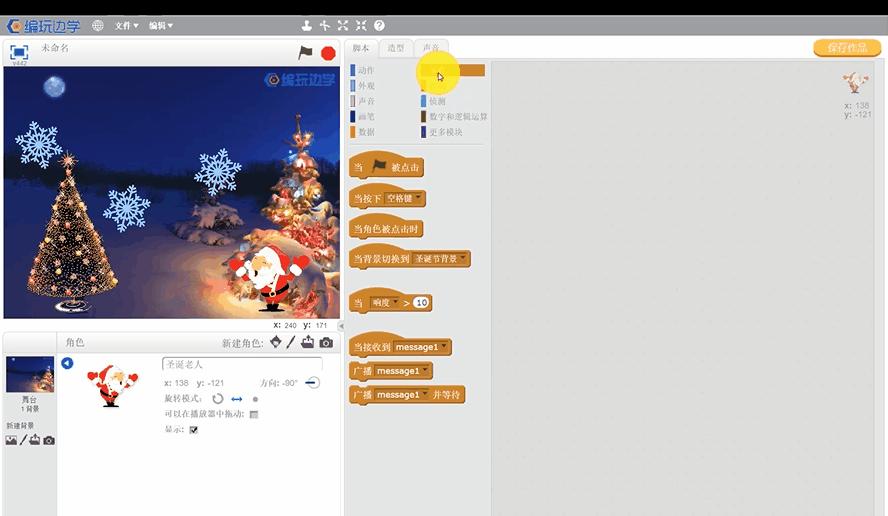Open the globe language selector

[97, 26]
